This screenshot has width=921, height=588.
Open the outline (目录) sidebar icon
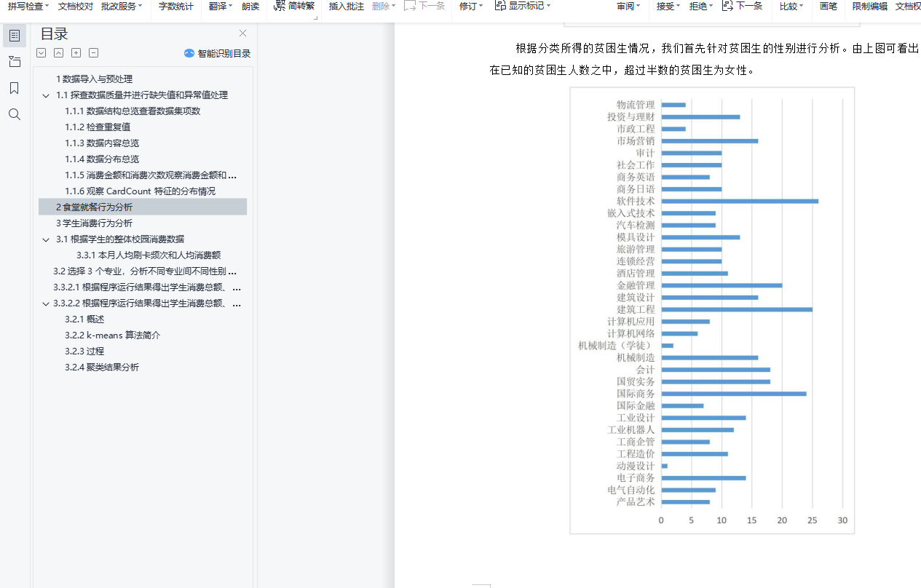click(15, 36)
